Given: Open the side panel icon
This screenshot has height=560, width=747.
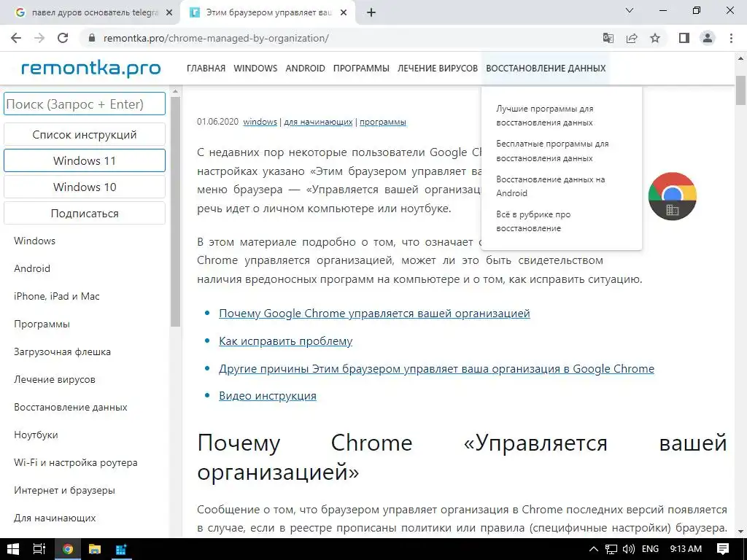Looking at the screenshot, I should [x=684, y=38].
